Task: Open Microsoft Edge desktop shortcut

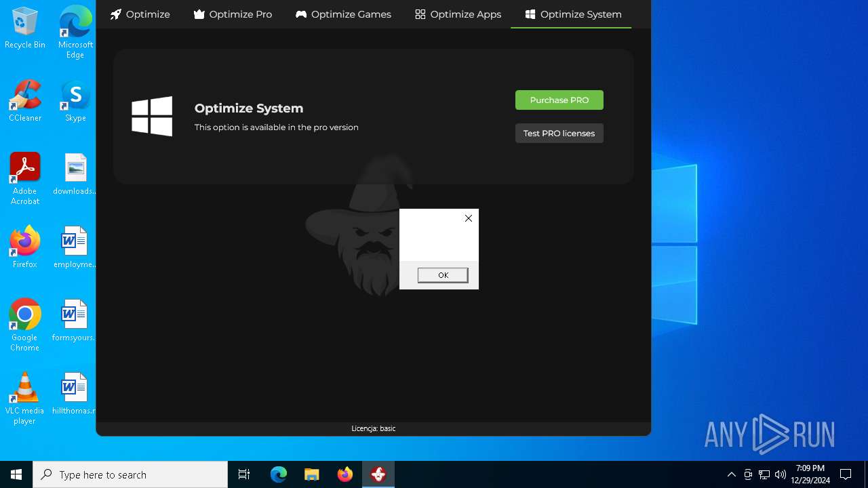Action: tap(75, 33)
